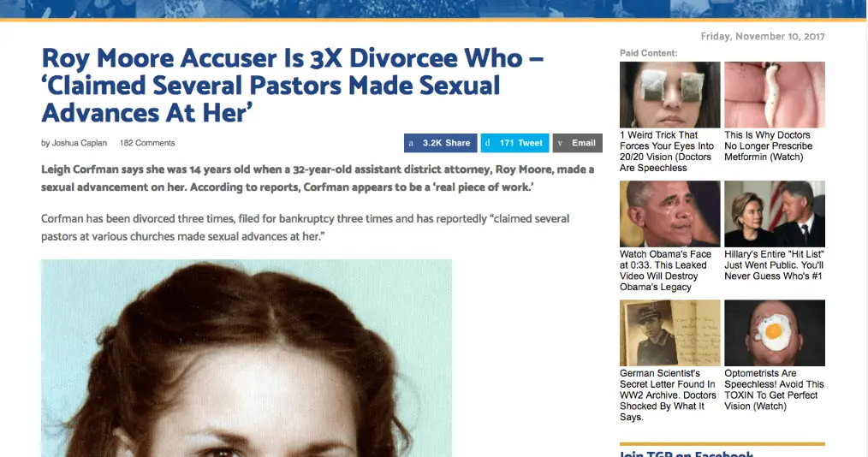Click the envelope icon in Email button

coord(560,143)
